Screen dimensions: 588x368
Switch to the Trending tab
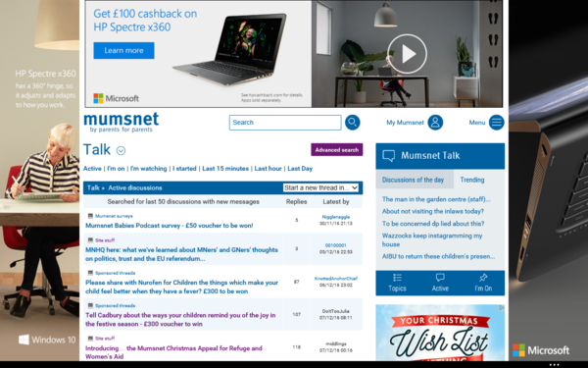pos(472,180)
